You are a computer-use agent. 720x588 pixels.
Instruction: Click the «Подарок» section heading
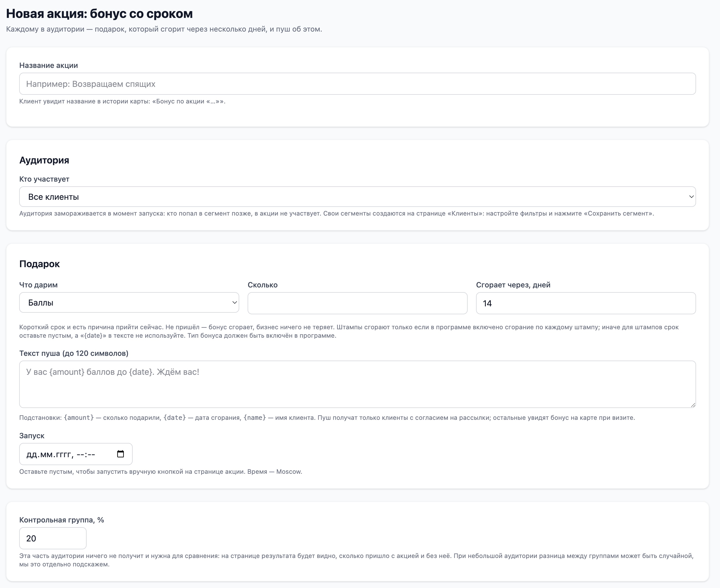39,264
